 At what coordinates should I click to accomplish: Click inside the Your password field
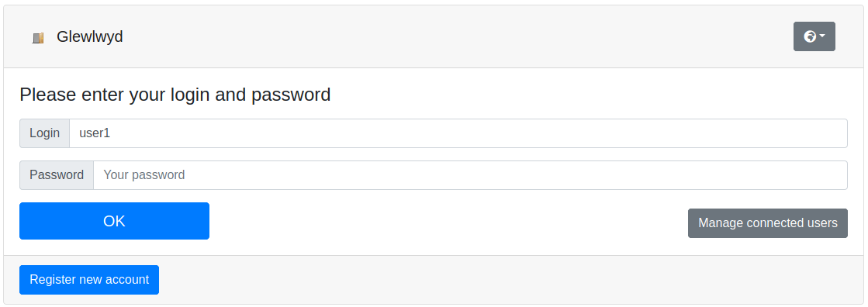[470, 175]
